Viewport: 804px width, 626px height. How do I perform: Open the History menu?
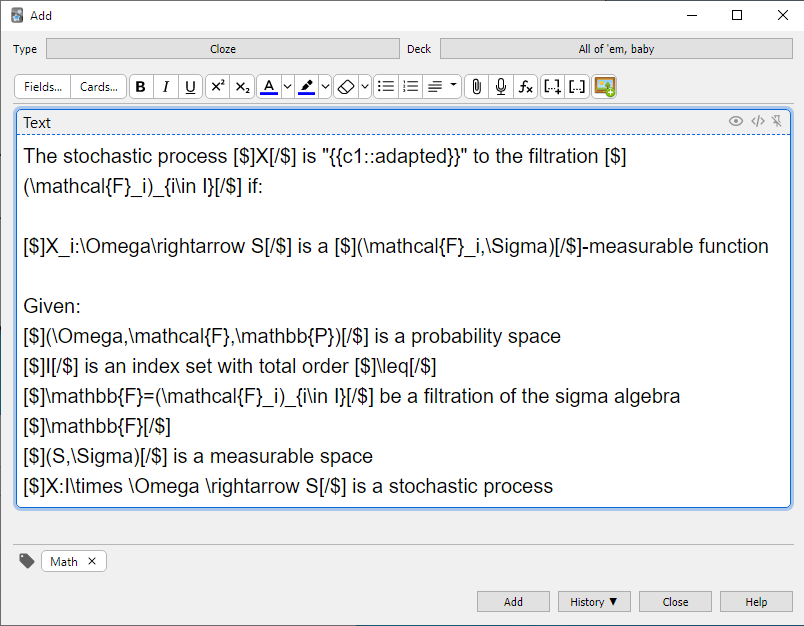click(593, 602)
